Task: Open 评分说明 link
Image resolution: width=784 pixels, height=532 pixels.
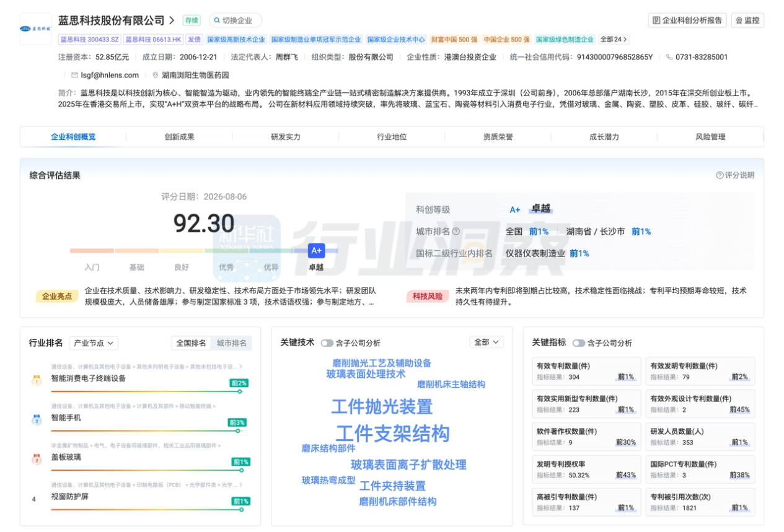Action: click(735, 175)
